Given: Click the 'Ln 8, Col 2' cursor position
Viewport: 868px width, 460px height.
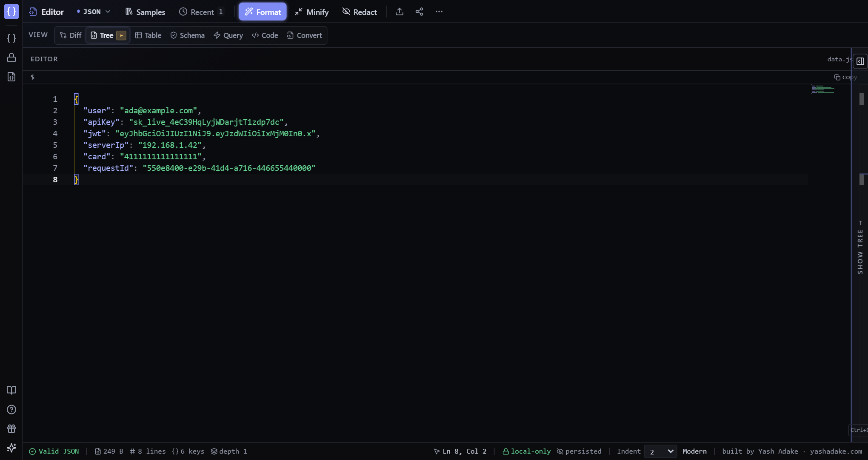Looking at the screenshot, I should click(x=460, y=451).
